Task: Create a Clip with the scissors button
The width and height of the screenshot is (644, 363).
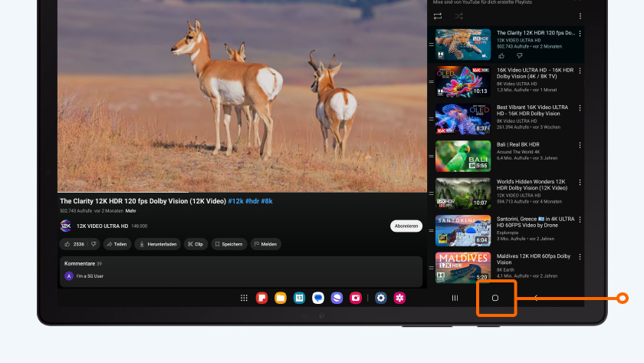Action: 194,244
